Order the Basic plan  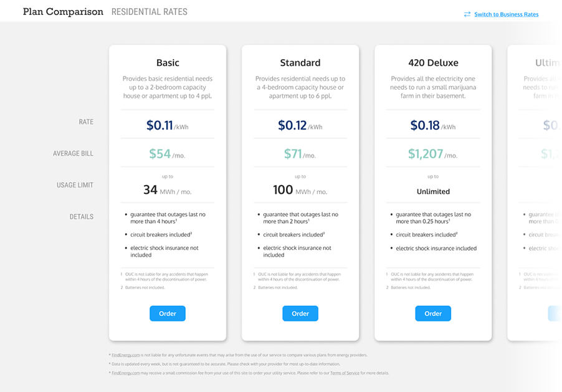click(x=167, y=313)
